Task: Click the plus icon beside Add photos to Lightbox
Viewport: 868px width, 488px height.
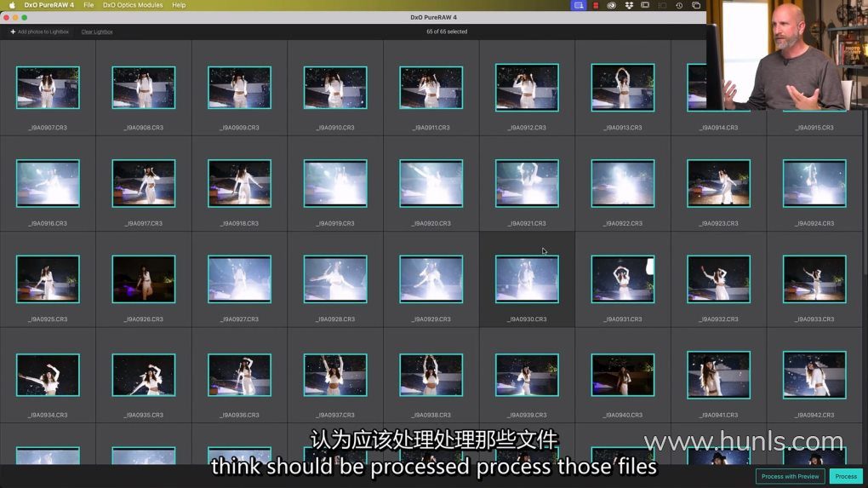Action: point(13,32)
